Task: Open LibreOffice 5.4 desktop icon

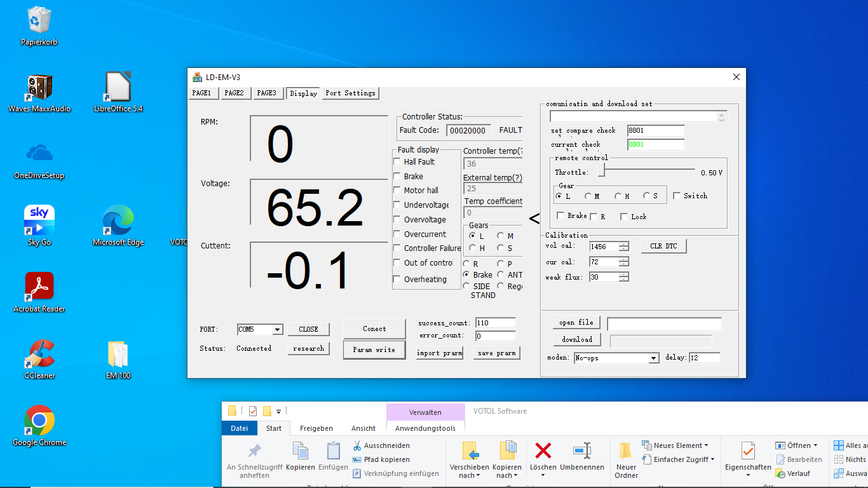Action: [x=118, y=88]
